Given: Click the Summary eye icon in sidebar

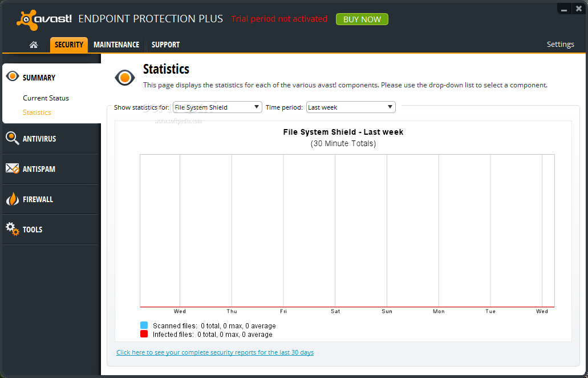Looking at the screenshot, I should click(13, 76).
